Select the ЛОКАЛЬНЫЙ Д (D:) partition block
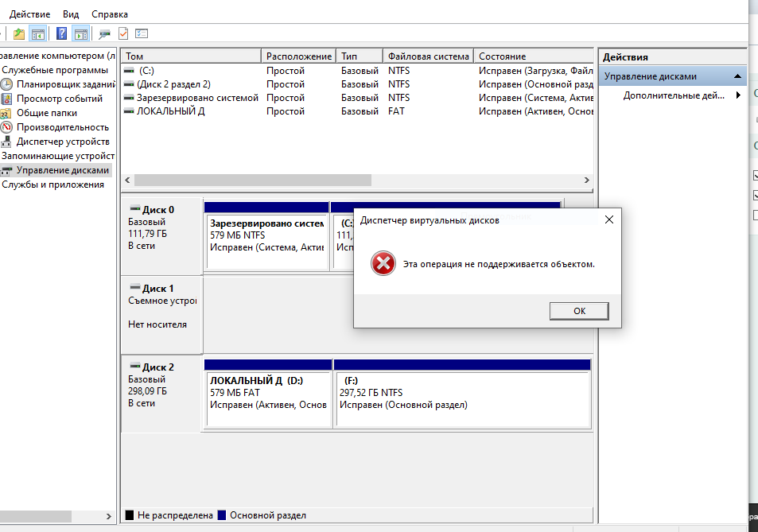Viewport: 758px width, 532px height. tap(268, 394)
